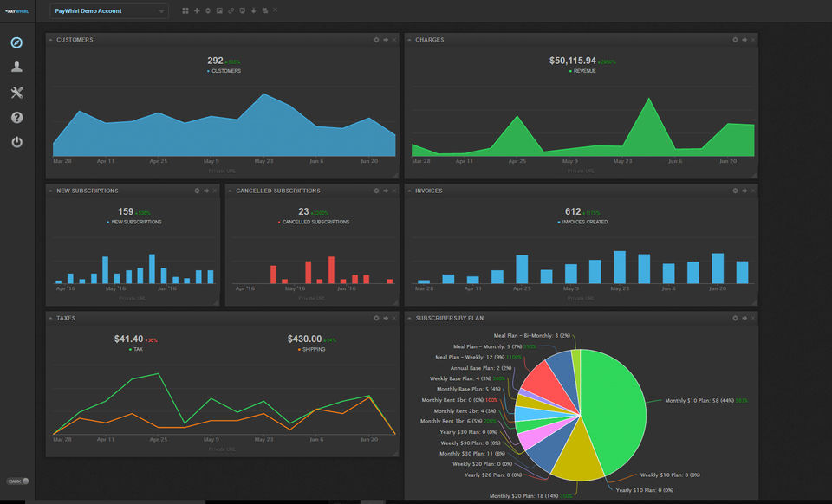
Task: Open the help question mark icon
Action: pyautogui.click(x=17, y=117)
